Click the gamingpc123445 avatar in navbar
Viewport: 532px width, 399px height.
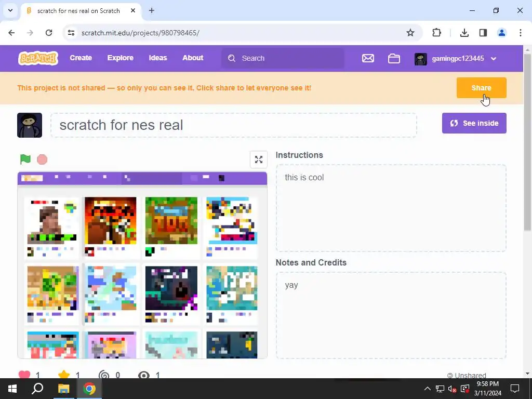(x=421, y=59)
